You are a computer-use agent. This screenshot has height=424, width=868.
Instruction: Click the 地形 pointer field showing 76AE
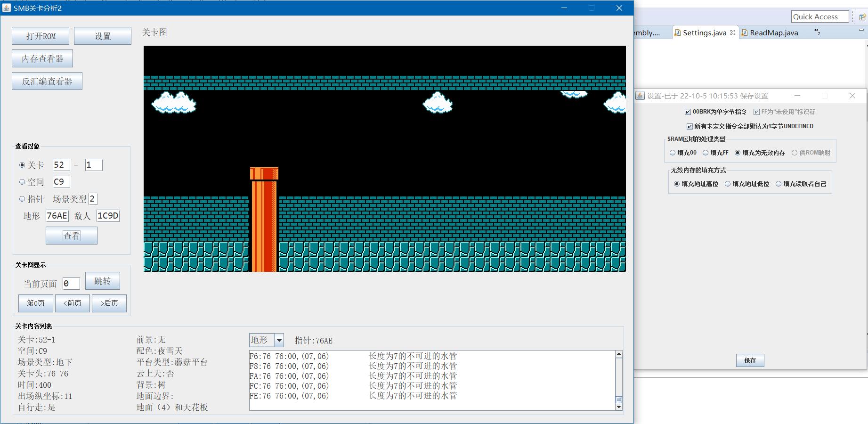57,216
